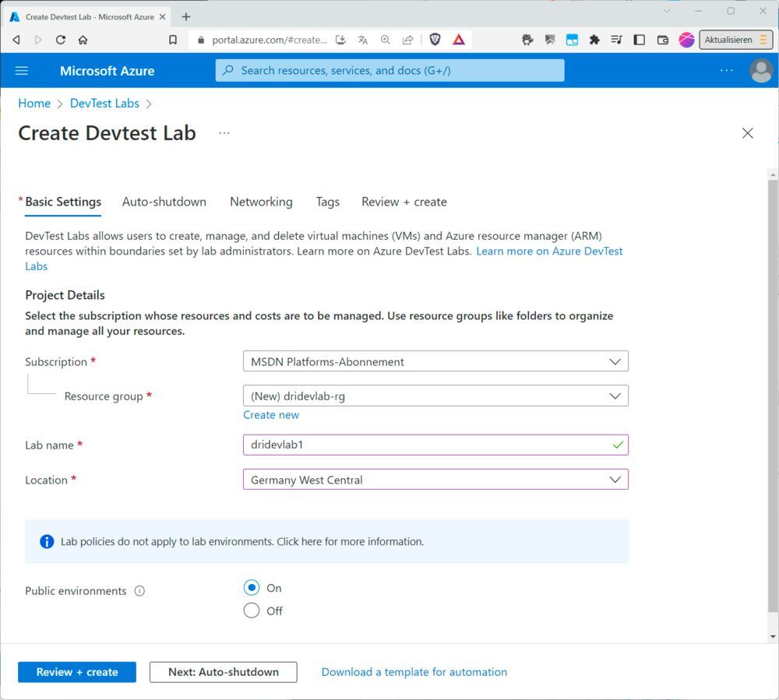Select the On option for Public environments
The width and height of the screenshot is (779, 700).
pyautogui.click(x=251, y=588)
